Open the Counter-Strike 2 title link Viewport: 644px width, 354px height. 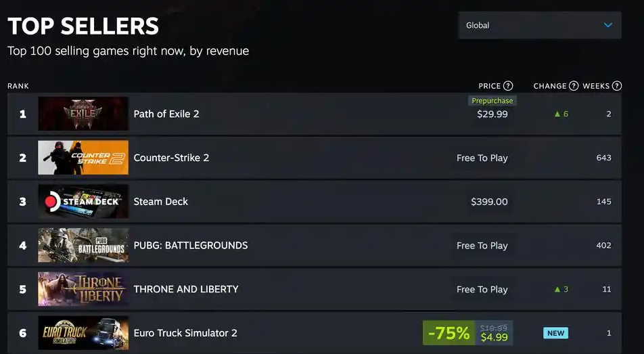[171, 158]
